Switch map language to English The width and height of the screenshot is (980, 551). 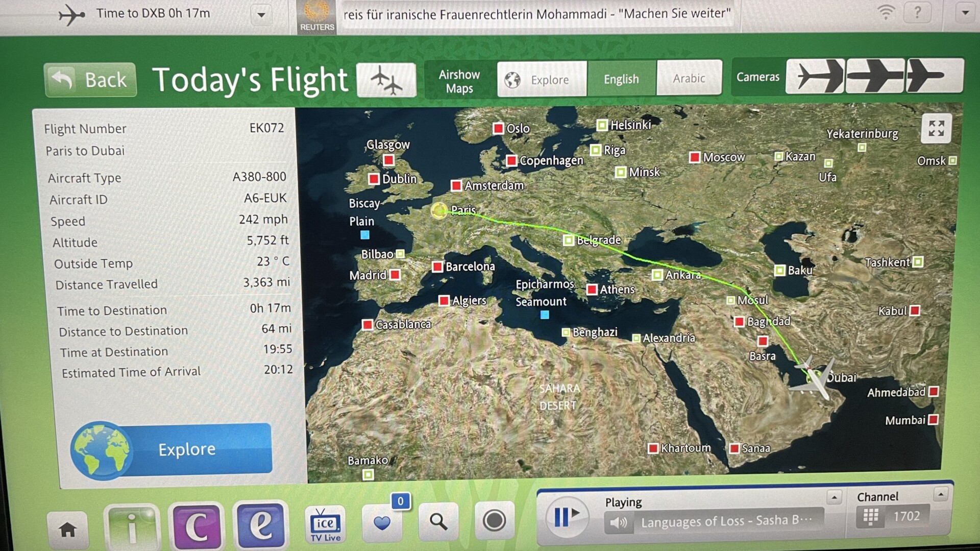[x=621, y=79]
